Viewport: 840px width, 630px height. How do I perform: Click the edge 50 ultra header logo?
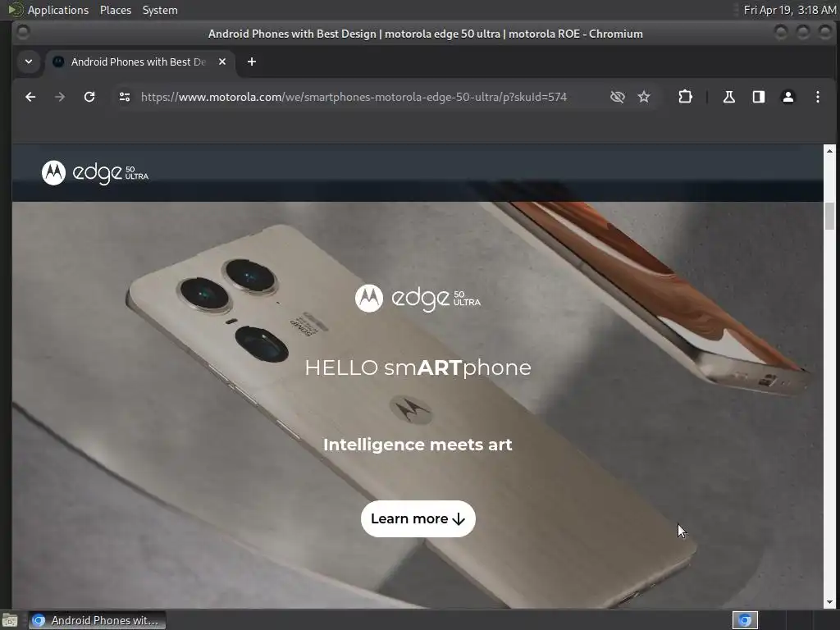[95, 173]
